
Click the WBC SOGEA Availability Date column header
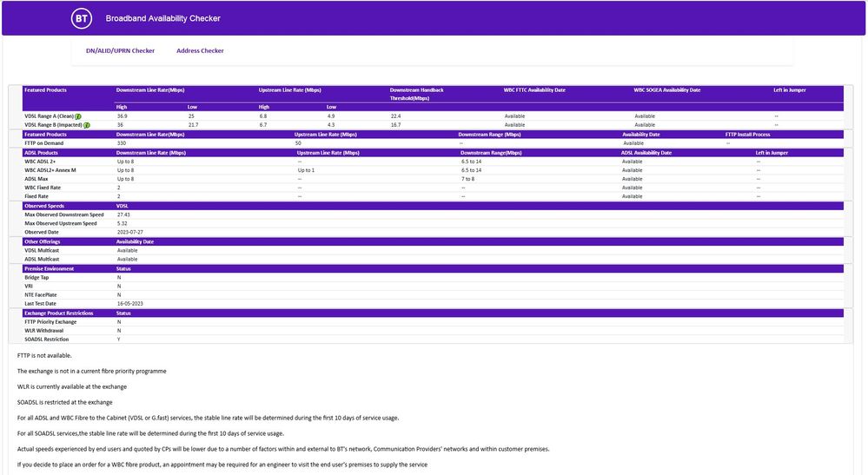pyautogui.click(x=667, y=89)
